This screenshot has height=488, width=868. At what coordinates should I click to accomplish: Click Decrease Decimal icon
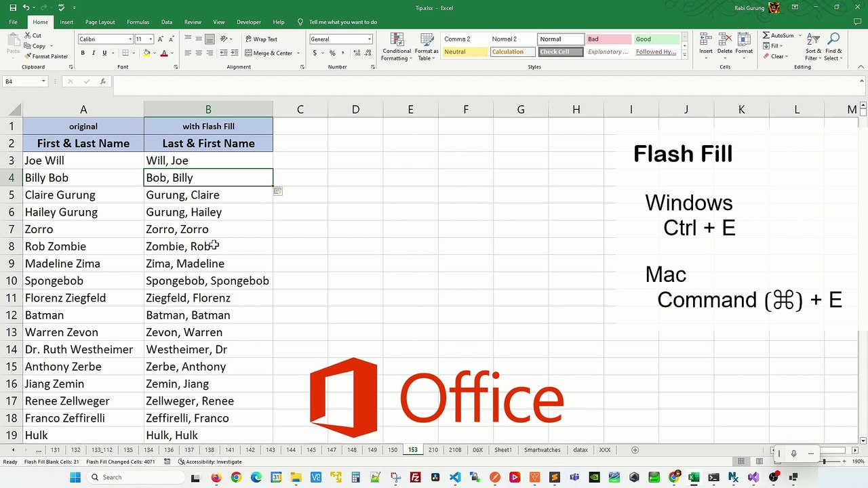tap(366, 53)
